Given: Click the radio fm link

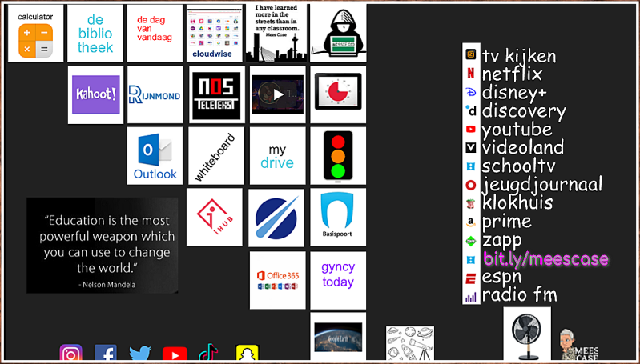Looking at the screenshot, I should click(520, 295).
